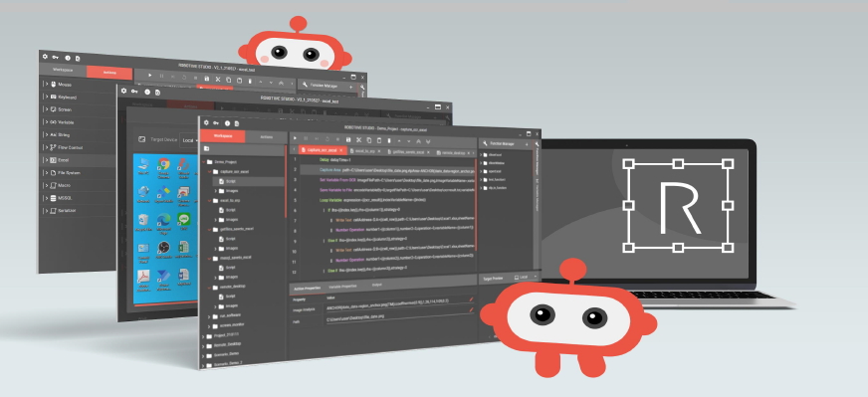Click the plus icon in the front Function Manager header
Screen dimensions: 868x397
(527, 144)
